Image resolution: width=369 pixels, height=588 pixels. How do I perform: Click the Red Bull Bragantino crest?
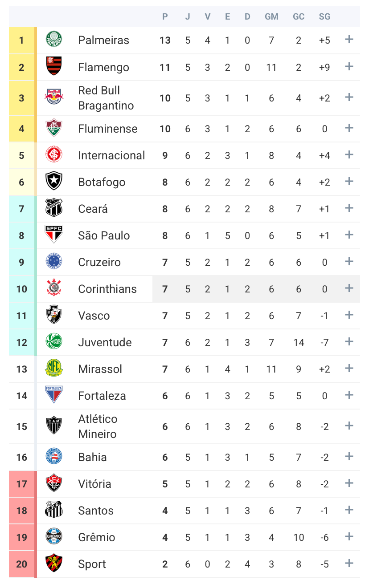coord(54,97)
